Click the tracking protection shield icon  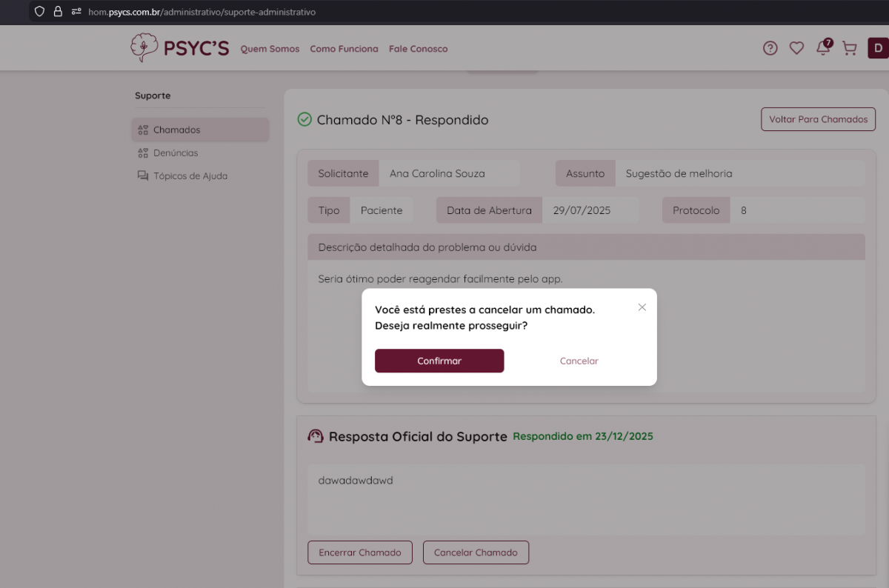point(40,12)
